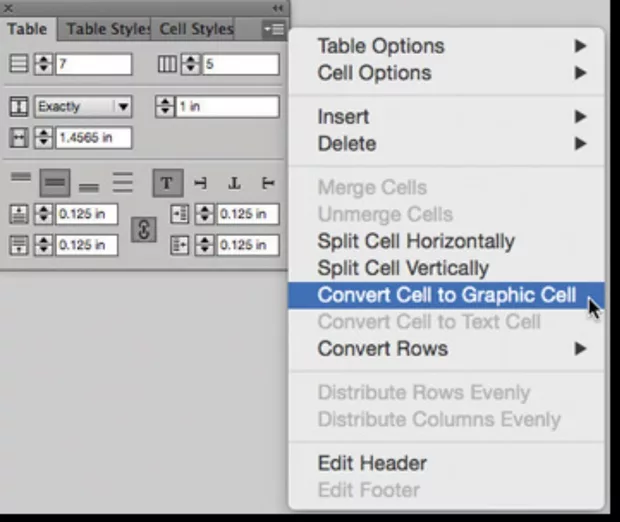The height and width of the screenshot is (522, 620).
Task: Open the row height Exactly dropdown
Action: [83, 107]
